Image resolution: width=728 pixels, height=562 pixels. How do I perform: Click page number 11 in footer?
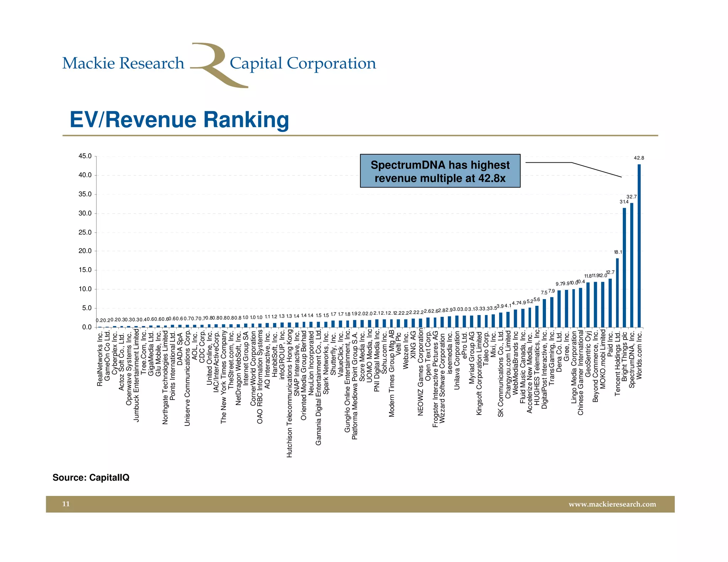point(66,504)
